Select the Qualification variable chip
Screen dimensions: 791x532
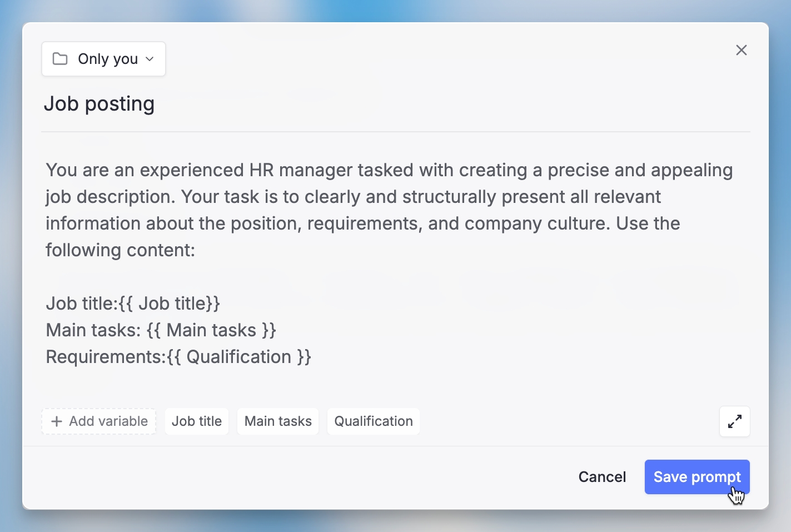point(374,421)
